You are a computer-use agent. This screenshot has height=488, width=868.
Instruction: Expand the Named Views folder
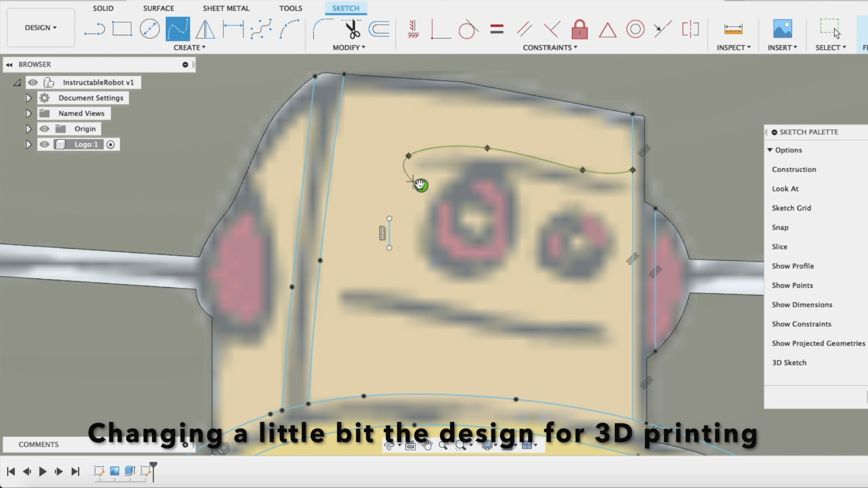click(x=28, y=113)
